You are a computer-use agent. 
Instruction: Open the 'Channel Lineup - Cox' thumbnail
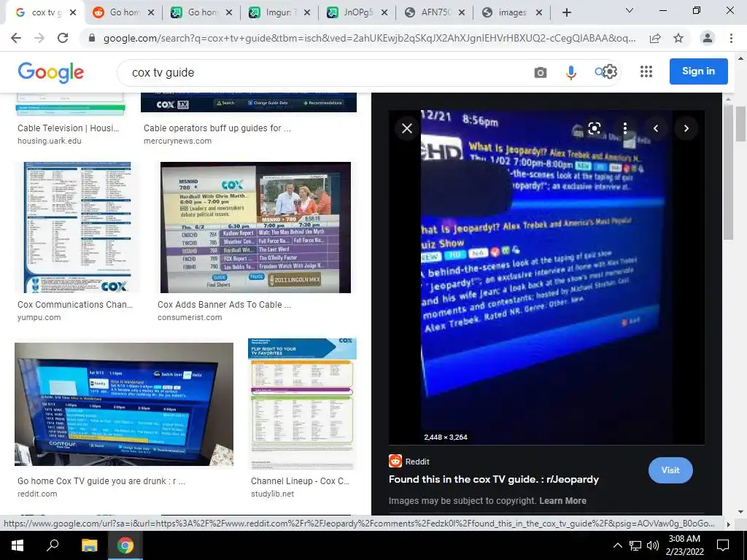pos(302,404)
